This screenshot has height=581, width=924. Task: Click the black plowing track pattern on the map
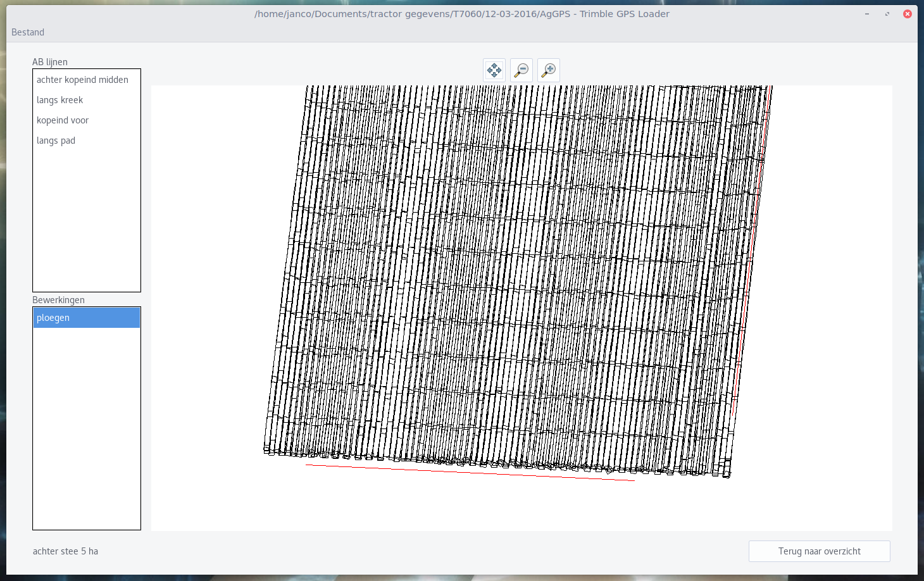[x=506, y=278]
